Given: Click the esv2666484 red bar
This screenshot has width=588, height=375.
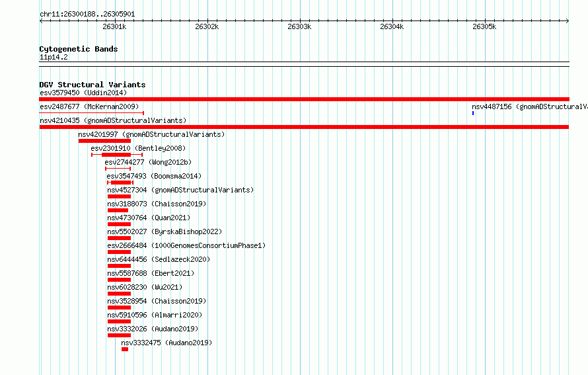Looking at the screenshot, I should [119, 252].
